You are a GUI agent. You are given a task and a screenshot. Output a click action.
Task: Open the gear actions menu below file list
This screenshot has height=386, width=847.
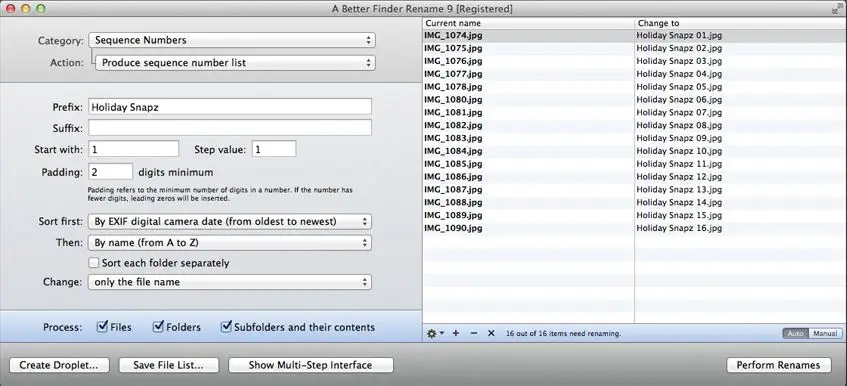tap(435, 334)
